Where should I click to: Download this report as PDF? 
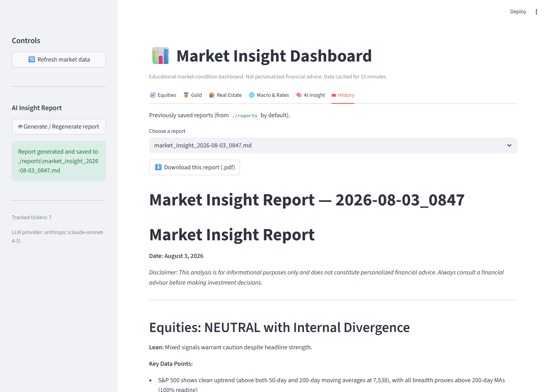[x=195, y=167]
